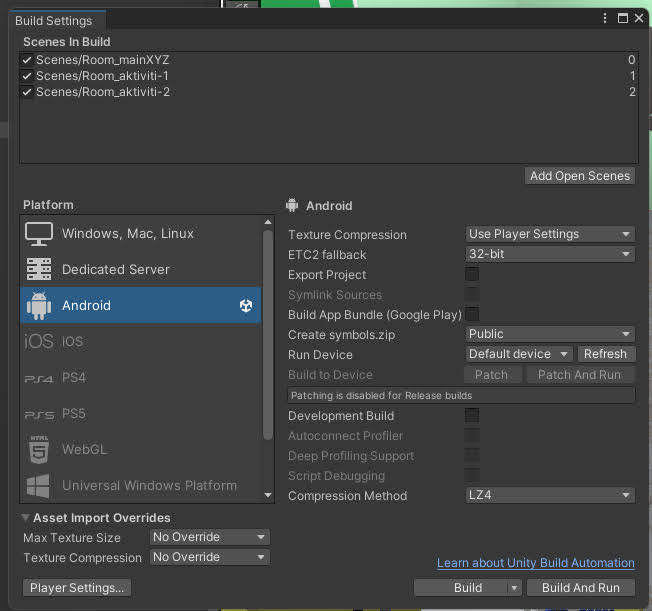Screen dimensions: 652x611
Task: Click the iOS platform logo icon
Action: point(39,341)
